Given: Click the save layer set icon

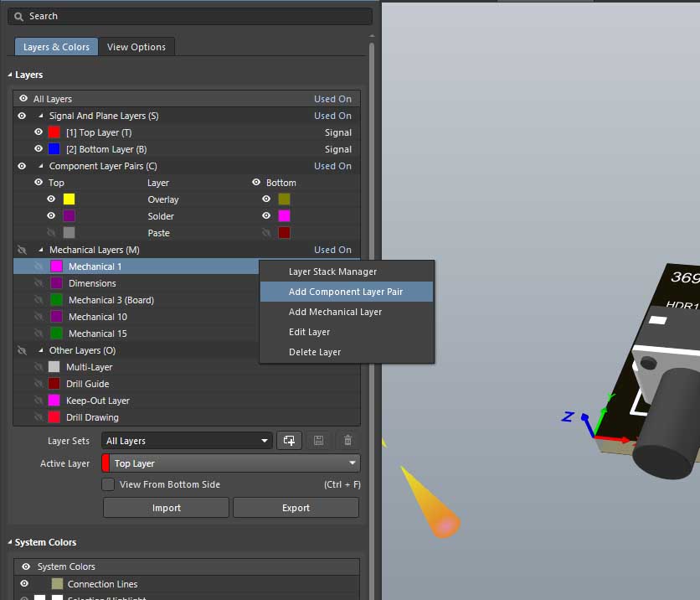Looking at the screenshot, I should (x=319, y=441).
